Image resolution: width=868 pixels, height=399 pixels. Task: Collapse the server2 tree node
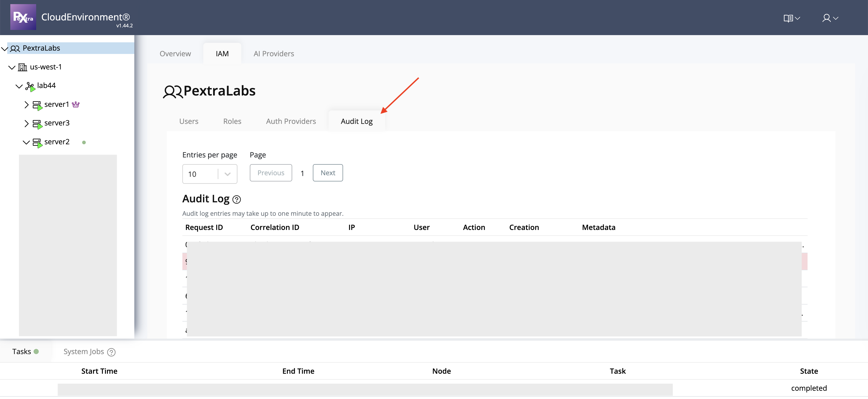point(26,142)
